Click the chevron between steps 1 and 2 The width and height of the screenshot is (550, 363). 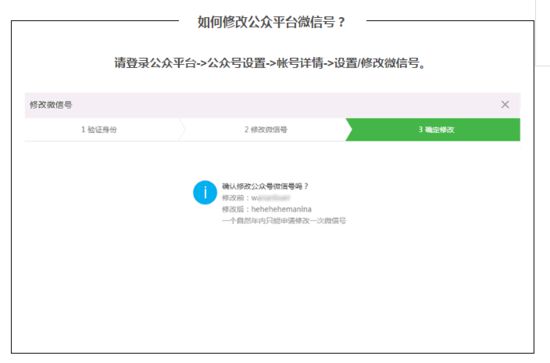tap(181, 129)
